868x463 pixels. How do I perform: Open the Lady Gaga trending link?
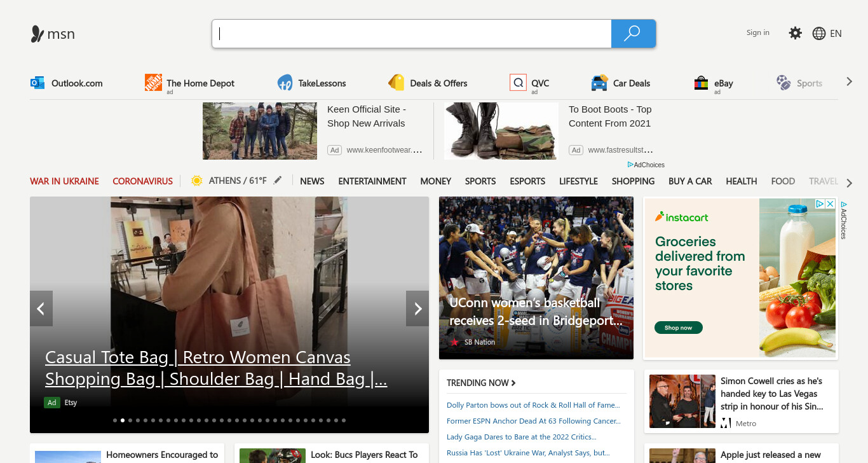(x=521, y=437)
